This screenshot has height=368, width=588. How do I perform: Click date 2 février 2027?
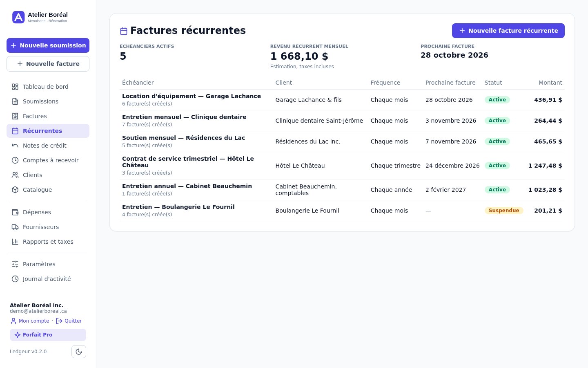click(x=445, y=190)
